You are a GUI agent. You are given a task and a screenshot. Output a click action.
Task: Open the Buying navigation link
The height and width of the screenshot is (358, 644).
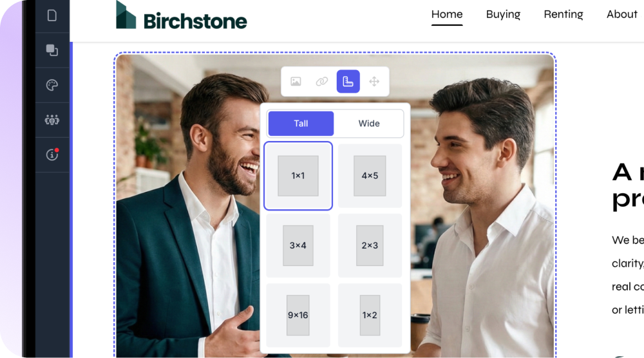tap(503, 14)
